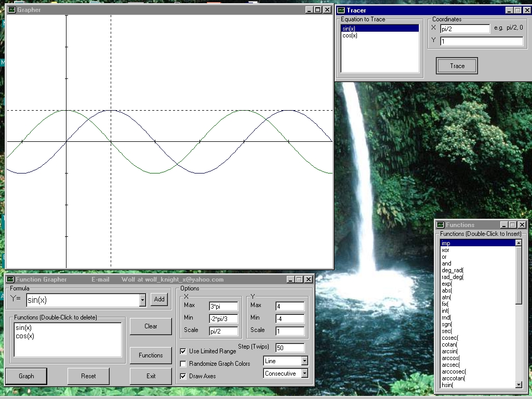Minimize the Functions window
The width and height of the screenshot is (532, 399).
(x=504, y=224)
